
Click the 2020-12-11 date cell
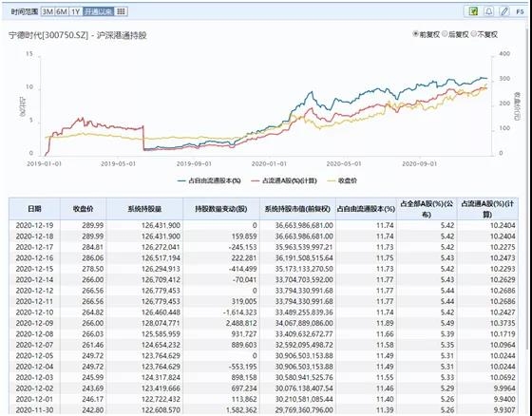coord(34,301)
